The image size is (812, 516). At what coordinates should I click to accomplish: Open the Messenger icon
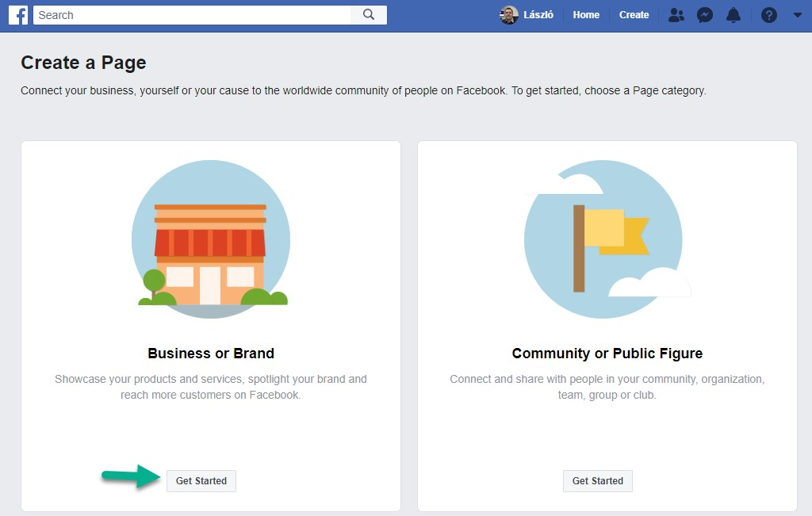tap(705, 15)
